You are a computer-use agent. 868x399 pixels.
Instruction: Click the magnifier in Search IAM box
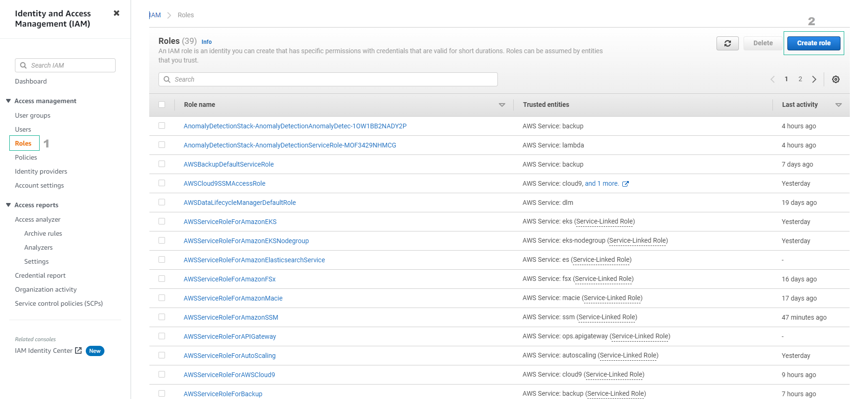(x=23, y=65)
